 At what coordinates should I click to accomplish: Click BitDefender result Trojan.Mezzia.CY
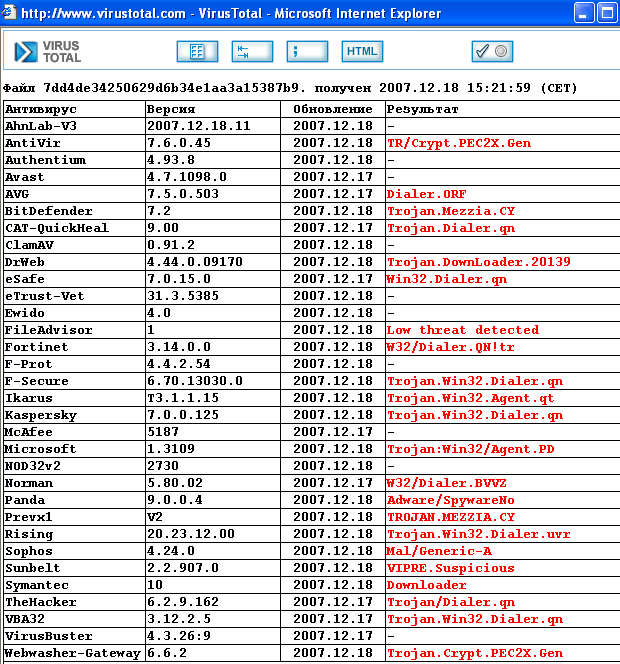451,211
